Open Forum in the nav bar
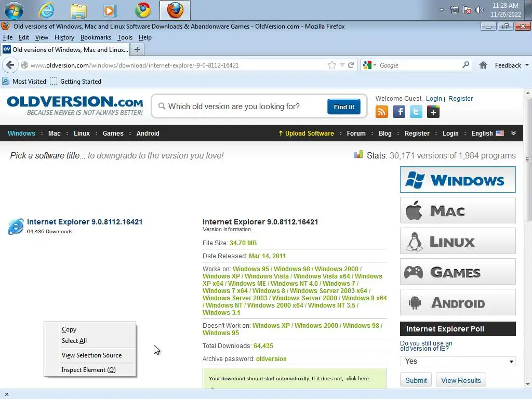This screenshot has width=532, height=399. click(x=356, y=134)
